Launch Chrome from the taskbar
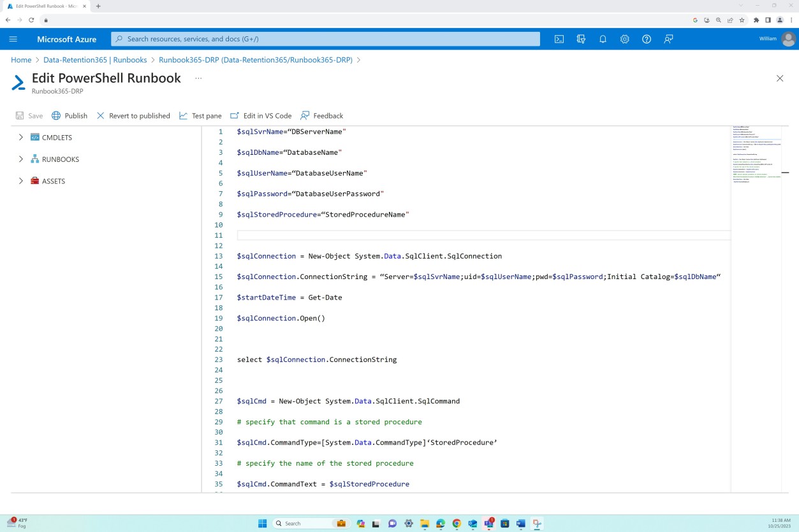Viewport: 799px width, 532px height. [x=455, y=523]
